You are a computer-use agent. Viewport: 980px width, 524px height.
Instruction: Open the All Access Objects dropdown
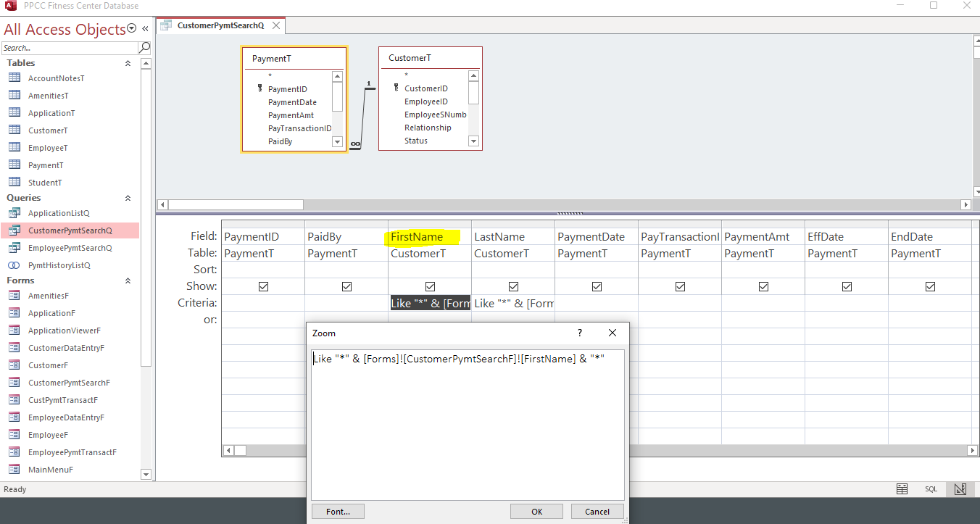[x=131, y=28]
